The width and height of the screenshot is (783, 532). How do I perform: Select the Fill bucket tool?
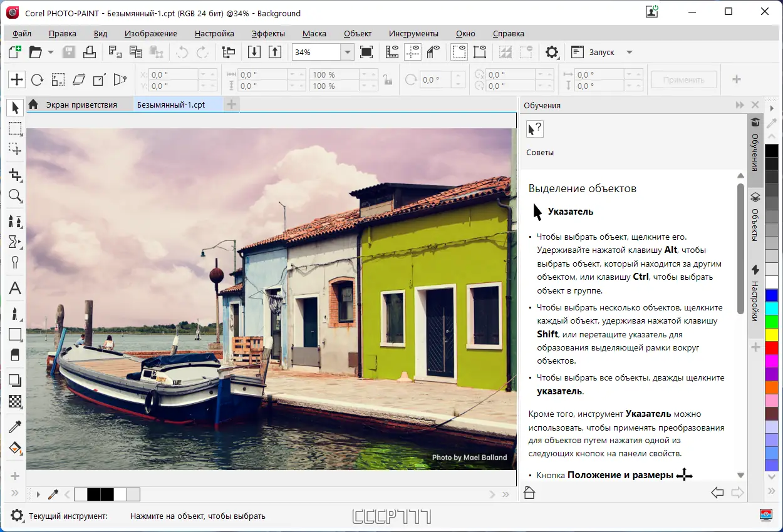click(15, 448)
